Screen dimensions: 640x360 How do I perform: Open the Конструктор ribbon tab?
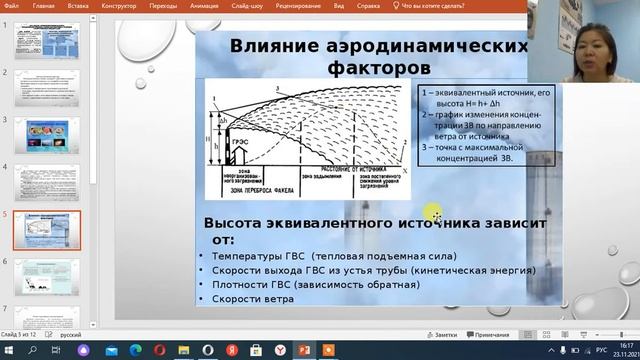(118, 6)
